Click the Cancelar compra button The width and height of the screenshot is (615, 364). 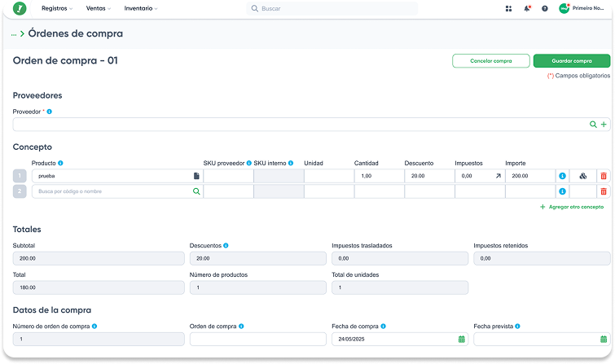pyautogui.click(x=491, y=61)
